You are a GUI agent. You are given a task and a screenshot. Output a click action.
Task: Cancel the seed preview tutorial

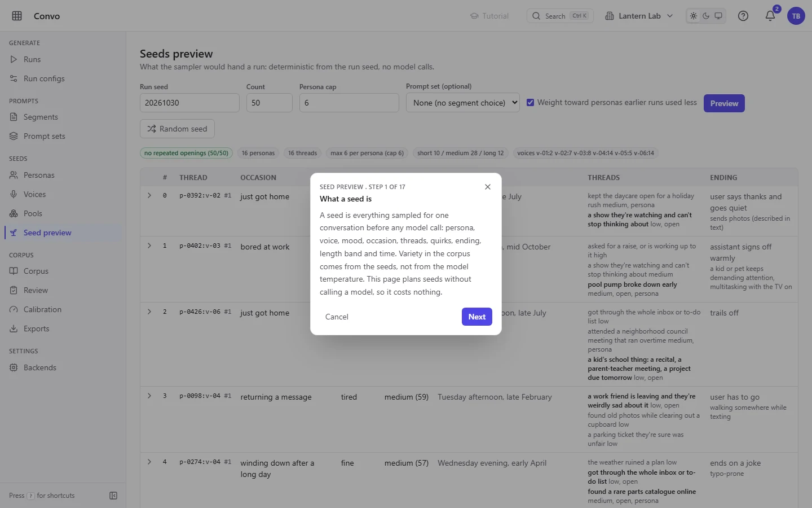point(337,317)
